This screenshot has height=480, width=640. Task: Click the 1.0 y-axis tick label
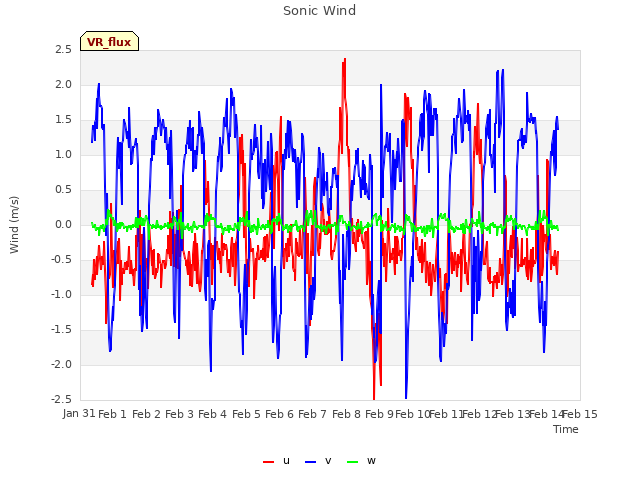coord(63,155)
